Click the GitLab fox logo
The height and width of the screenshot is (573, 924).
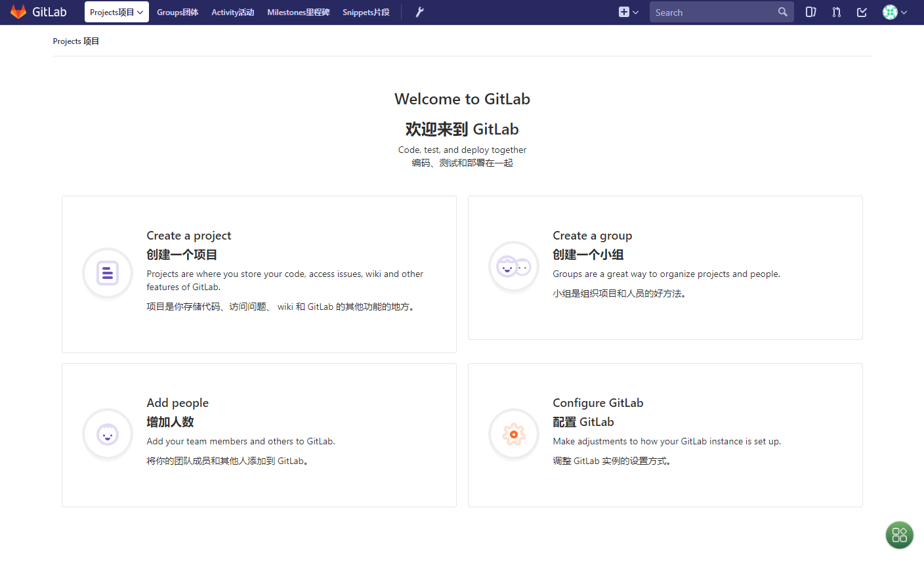coord(20,11)
